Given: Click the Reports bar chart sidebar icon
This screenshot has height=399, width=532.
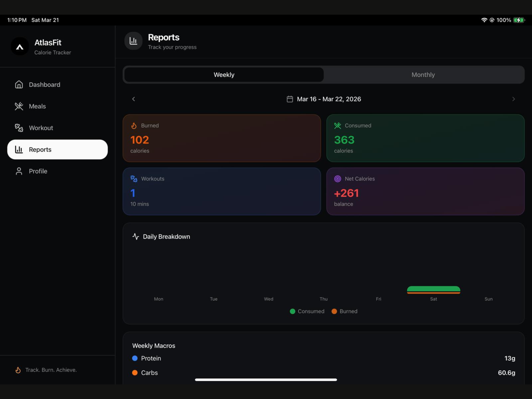Looking at the screenshot, I should (x=19, y=150).
